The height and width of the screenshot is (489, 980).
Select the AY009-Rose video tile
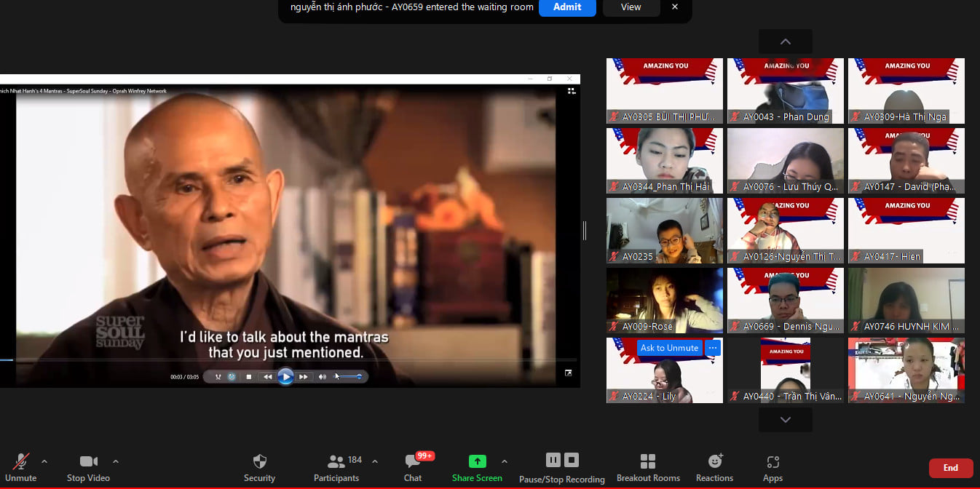665,301
